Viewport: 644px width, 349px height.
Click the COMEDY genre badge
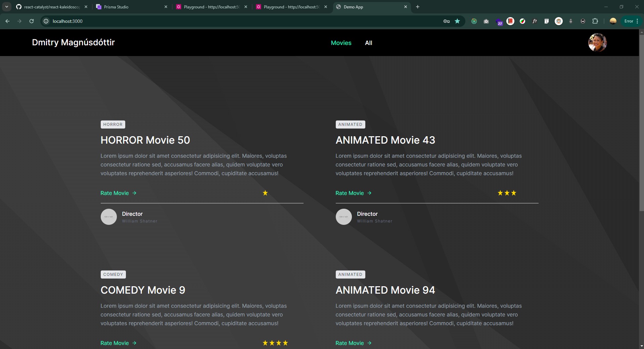pyautogui.click(x=113, y=275)
